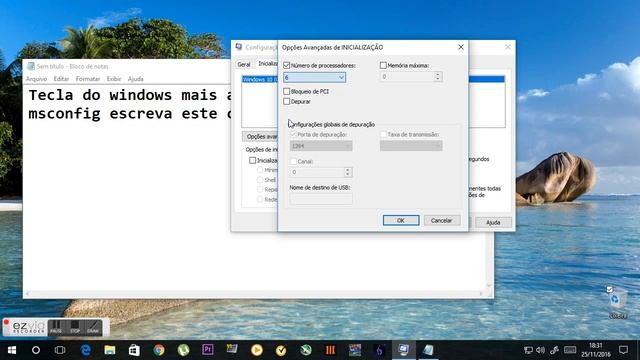Switch to the Geral tab in configuration window
The height and width of the screenshot is (360, 640).
[x=244, y=64]
